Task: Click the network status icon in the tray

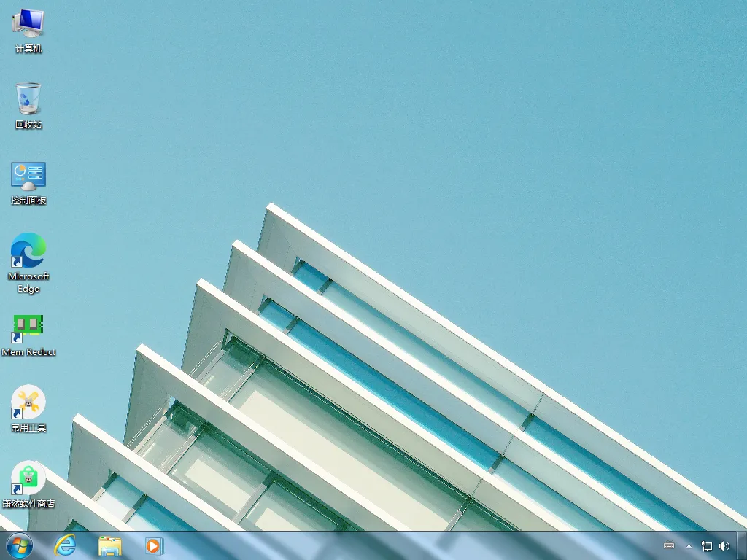Action: pos(707,545)
